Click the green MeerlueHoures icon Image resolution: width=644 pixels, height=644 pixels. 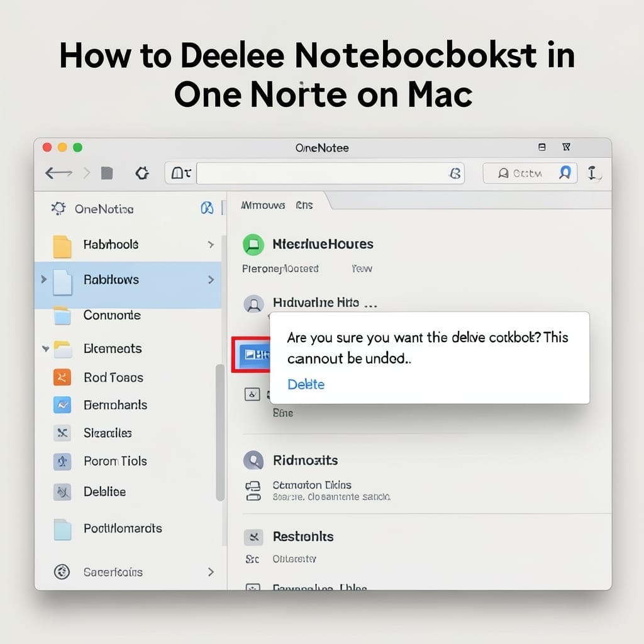253,245
